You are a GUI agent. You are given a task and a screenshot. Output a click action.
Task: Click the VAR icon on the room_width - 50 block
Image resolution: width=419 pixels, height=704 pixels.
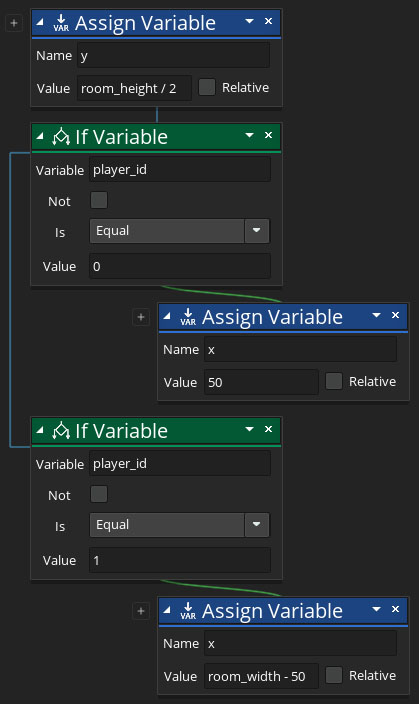pyautogui.click(x=188, y=611)
